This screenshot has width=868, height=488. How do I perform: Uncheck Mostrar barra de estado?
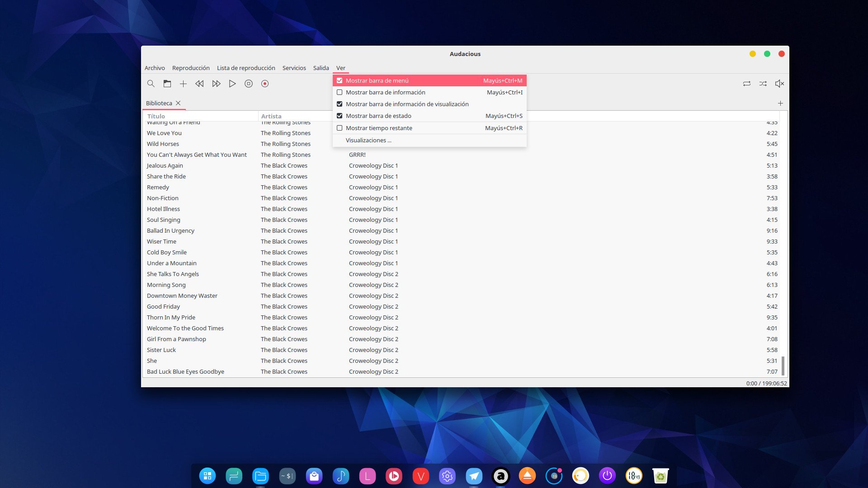429,116
